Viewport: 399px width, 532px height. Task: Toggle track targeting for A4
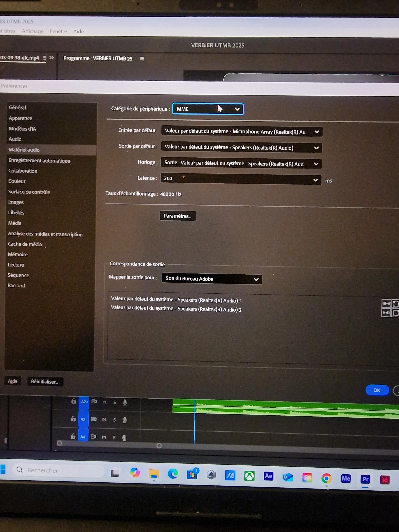83,437
